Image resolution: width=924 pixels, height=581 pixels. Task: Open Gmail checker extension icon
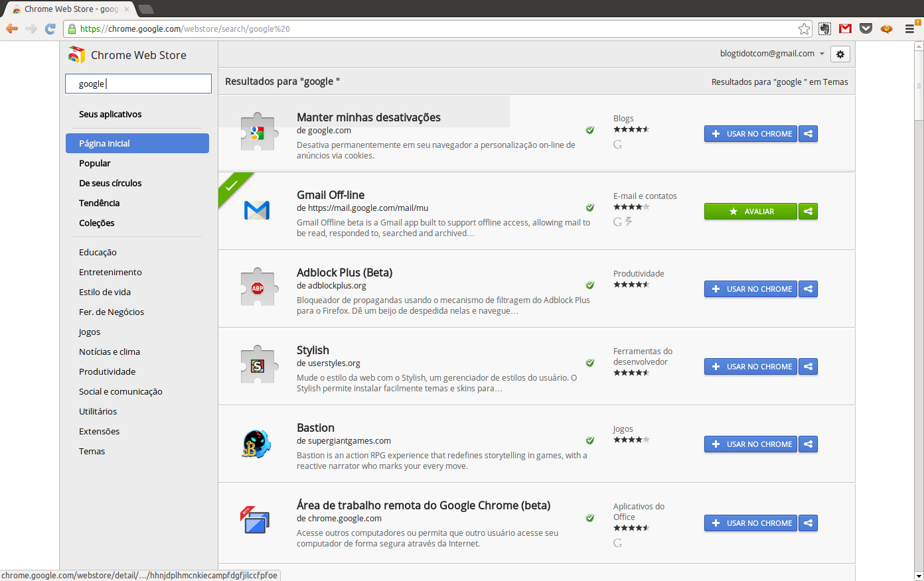pyautogui.click(x=845, y=29)
